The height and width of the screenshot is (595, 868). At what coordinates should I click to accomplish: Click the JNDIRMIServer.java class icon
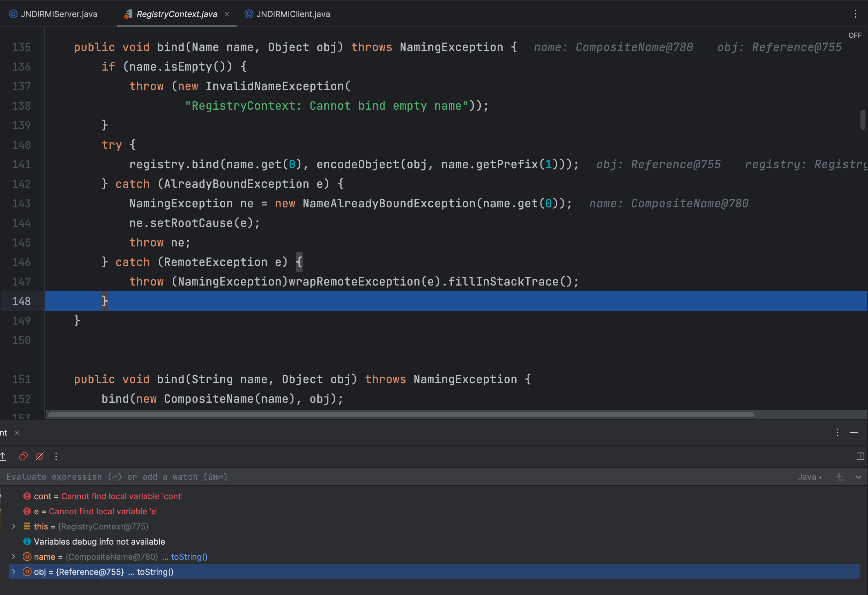(13, 14)
